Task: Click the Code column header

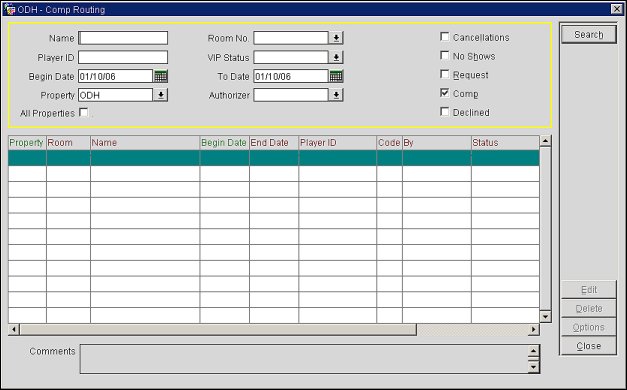Action: 389,143
